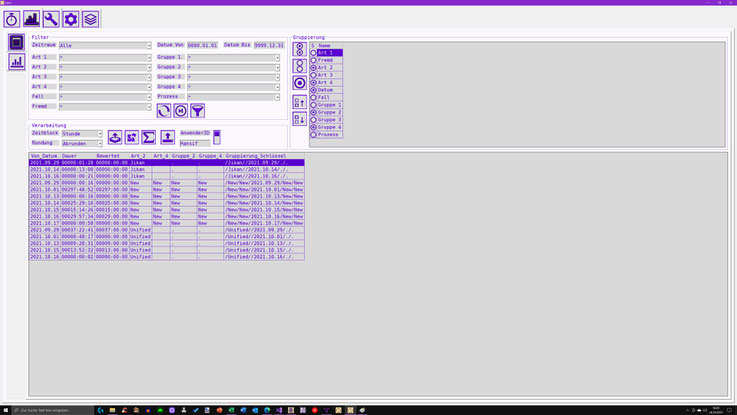Click the Dauer column header
Viewport: 737px width, 415px height.
78,156
